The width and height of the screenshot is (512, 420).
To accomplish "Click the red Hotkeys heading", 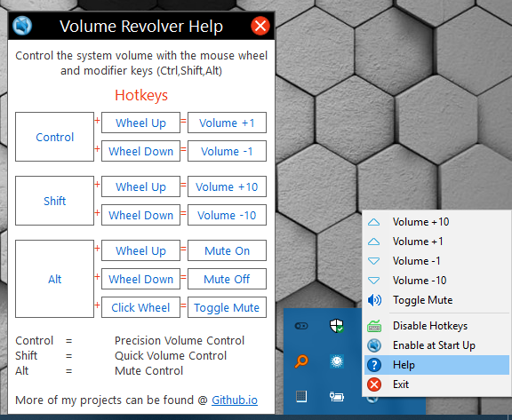I will click(x=141, y=95).
